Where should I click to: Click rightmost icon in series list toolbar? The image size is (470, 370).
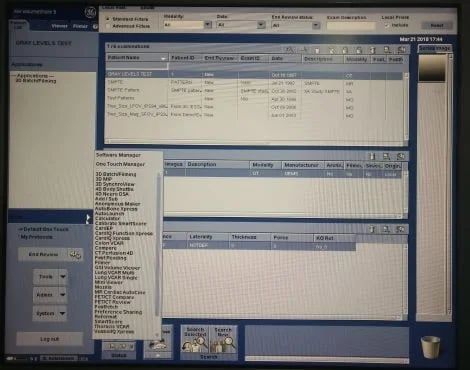tap(401, 156)
